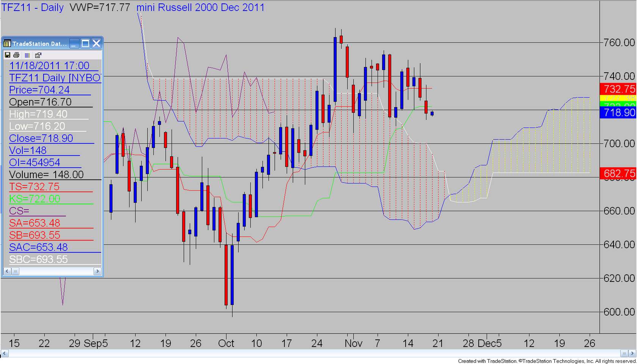The width and height of the screenshot is (637, 364).
Task: Click the chart scrollbar left arrow
Action: pyautogui.click(x=5, y=353)
